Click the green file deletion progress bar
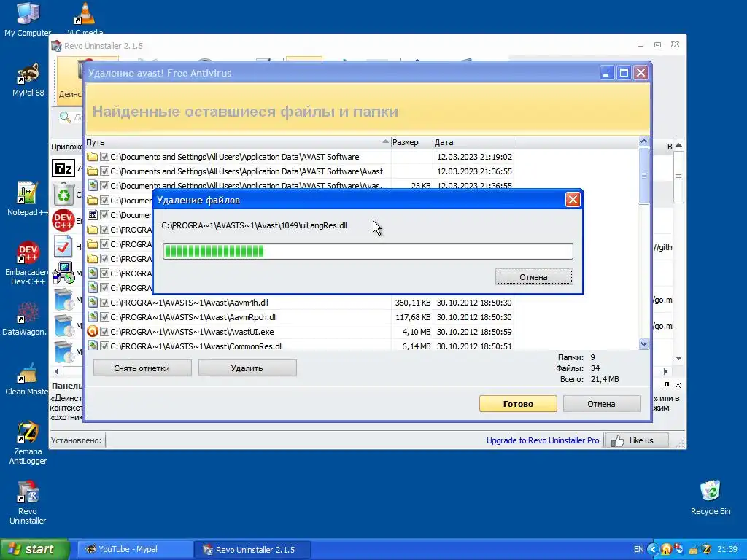 (368, 251)
